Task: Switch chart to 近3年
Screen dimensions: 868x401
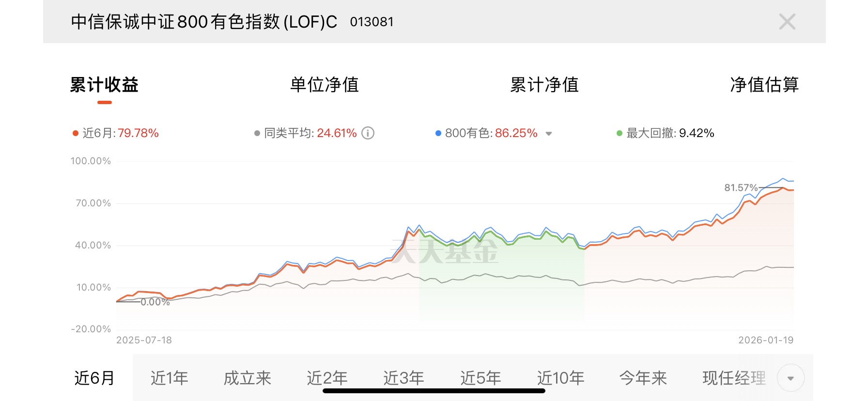Action: (x=403, y=378)
